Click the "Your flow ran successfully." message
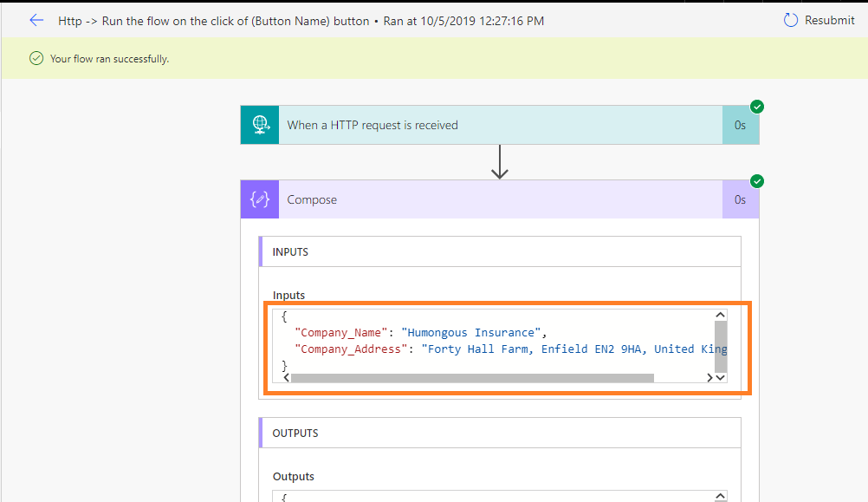 [x=110, y=59]
